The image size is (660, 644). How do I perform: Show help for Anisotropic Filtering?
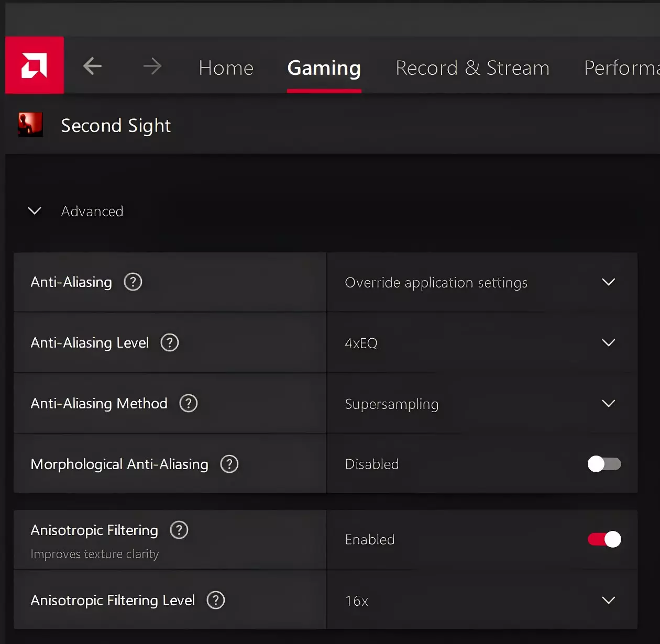pyautogui.click(x=179, y=530)
